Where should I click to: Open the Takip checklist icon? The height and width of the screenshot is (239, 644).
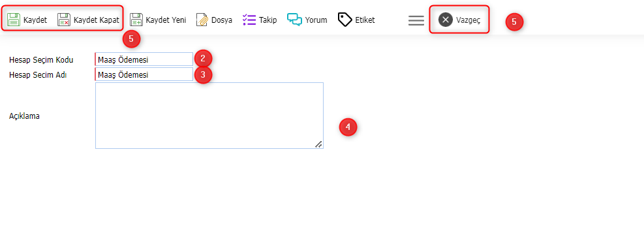[249, 20]
